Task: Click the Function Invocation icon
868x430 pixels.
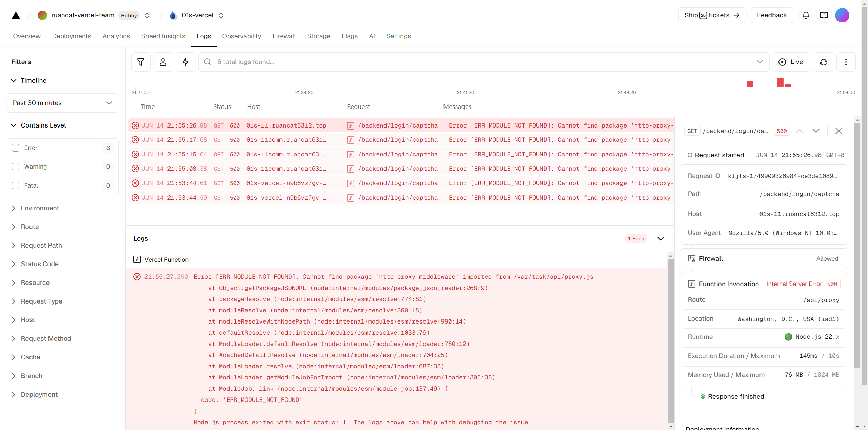Action: pyautogui.click(x=692, y=284)
